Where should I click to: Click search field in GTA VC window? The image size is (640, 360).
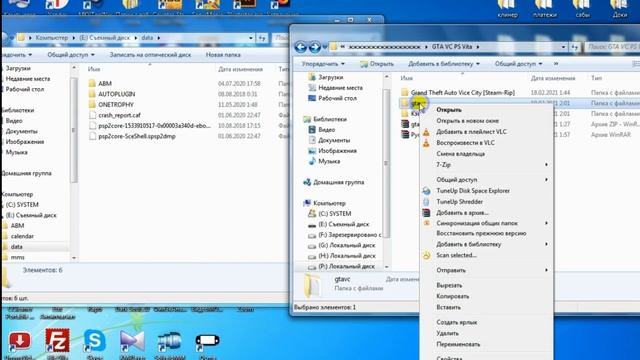click(613, 47)
